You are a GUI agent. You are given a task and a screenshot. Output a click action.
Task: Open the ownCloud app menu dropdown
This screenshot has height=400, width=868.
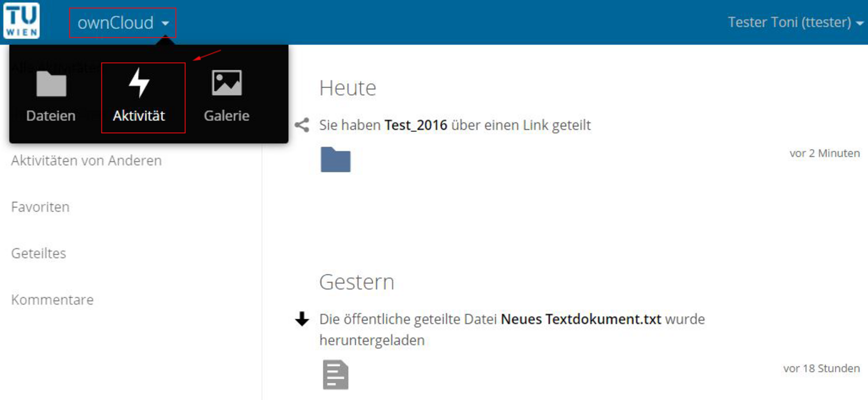[123, 23]
